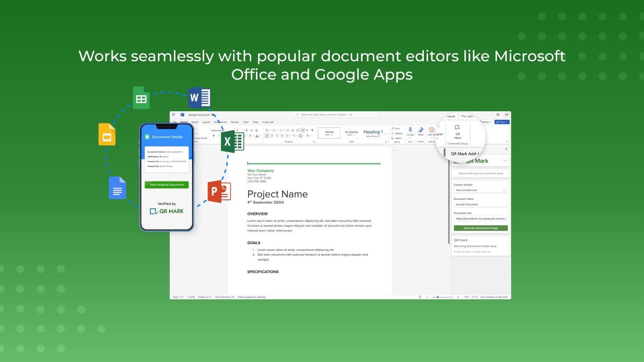This screenshot has height=362, width=644.
Task: Justify the paragraph text
Action: click(x=282, y=136)
